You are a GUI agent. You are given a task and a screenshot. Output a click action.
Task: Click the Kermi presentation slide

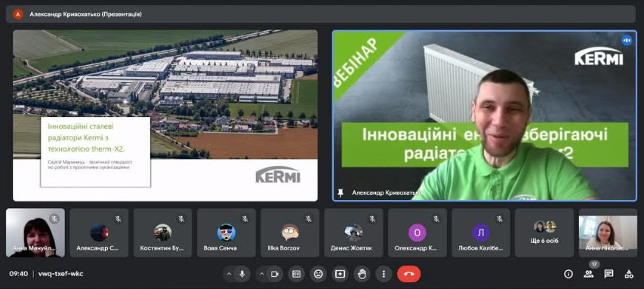coord(165,115)
